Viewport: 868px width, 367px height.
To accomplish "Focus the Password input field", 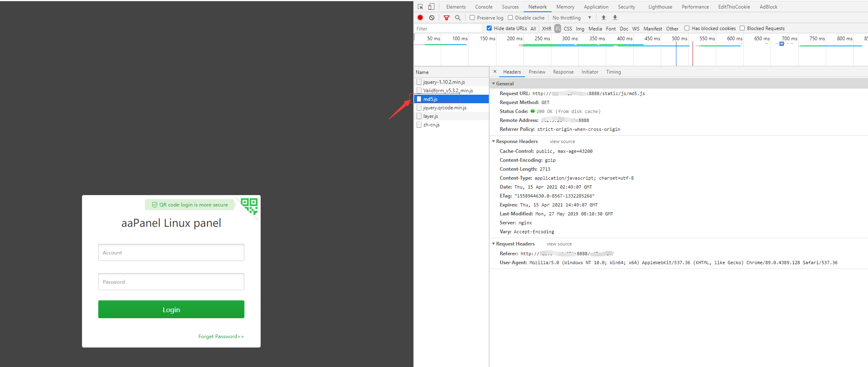I will (x=171, y=282).
